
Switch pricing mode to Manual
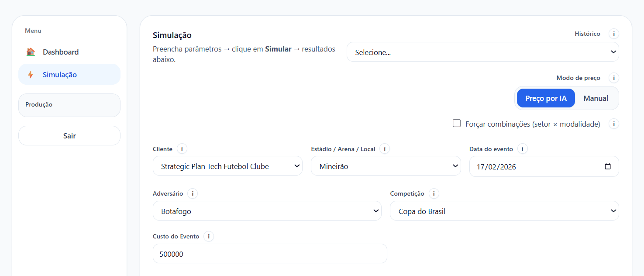tap(596, 98)
